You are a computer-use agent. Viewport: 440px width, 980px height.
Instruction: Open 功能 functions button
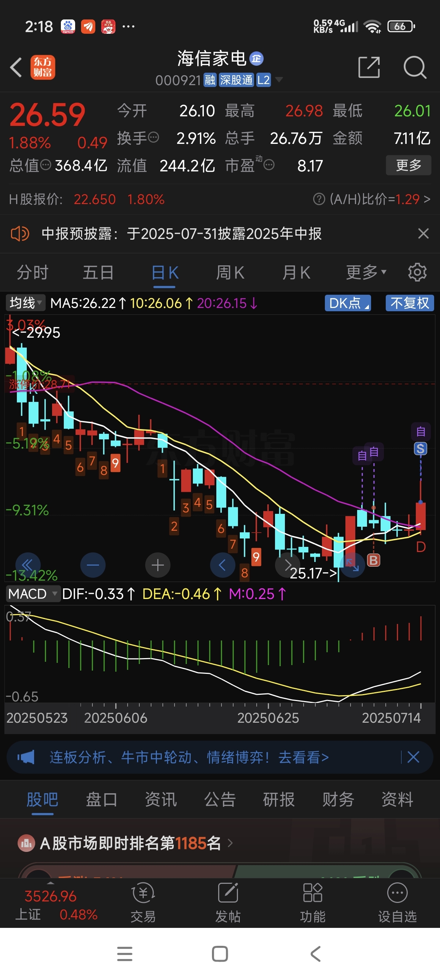312,903
